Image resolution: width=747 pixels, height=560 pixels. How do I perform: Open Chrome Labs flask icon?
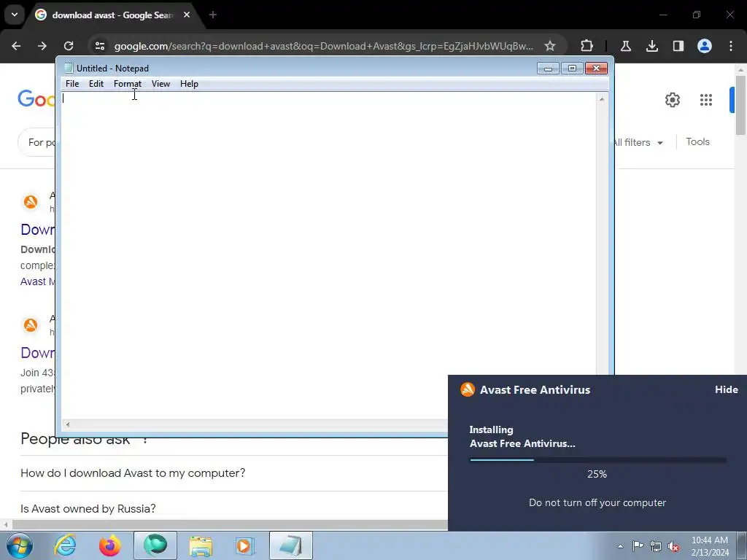tap(626, 46)
